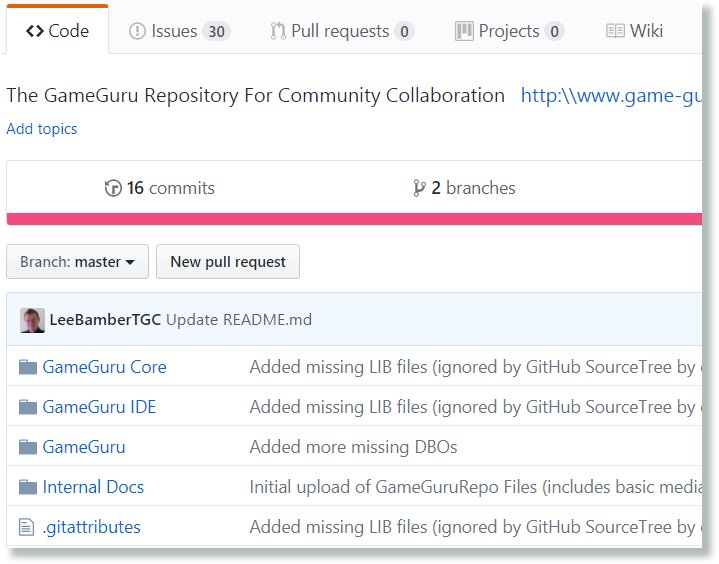This screenshot has height=564, width=719.
Task: Click the pink language bar
Action: [x=354, y=219]
